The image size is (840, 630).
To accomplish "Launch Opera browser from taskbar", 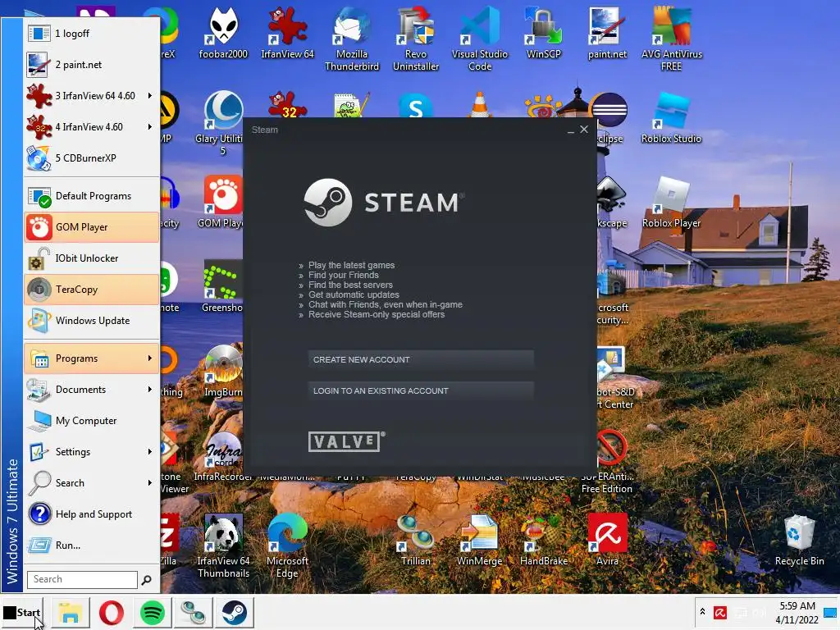I will 112,612.
